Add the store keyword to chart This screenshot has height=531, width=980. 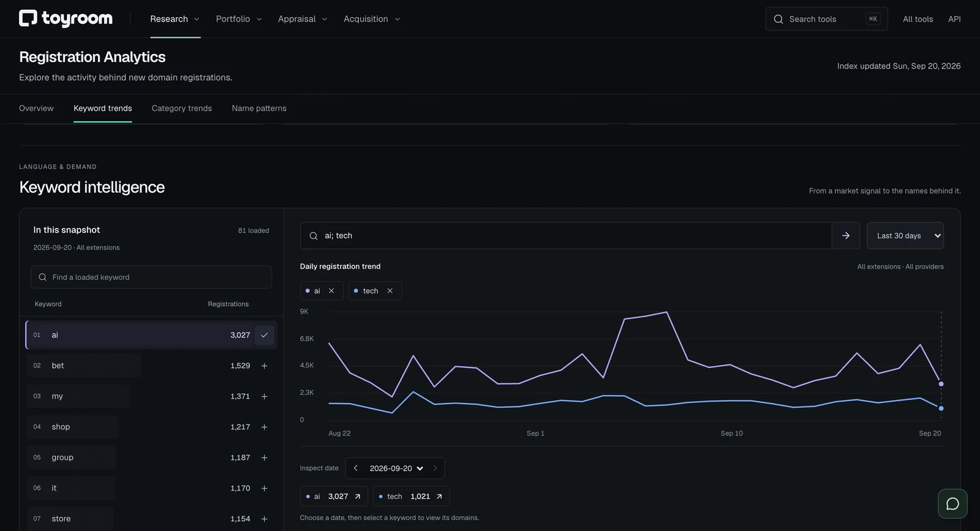(x=265, y=519)
